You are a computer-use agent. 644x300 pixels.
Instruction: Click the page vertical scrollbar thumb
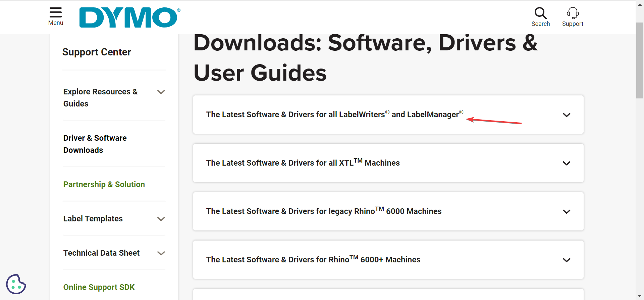pos(640,60)
